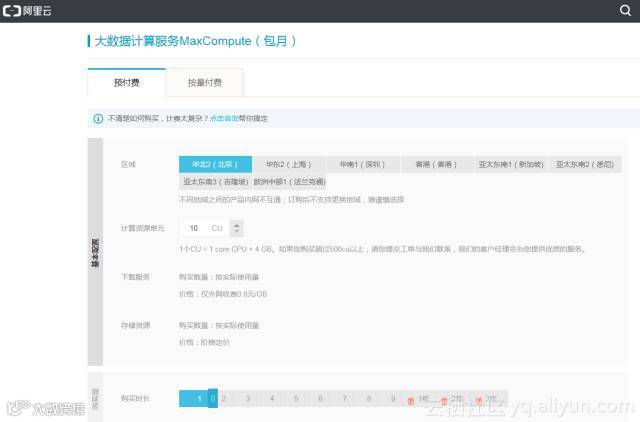Image resolution: width=640 pixels, height=422 pixels.
Task: Click the 下载服务 label
Action: [135, 277]
